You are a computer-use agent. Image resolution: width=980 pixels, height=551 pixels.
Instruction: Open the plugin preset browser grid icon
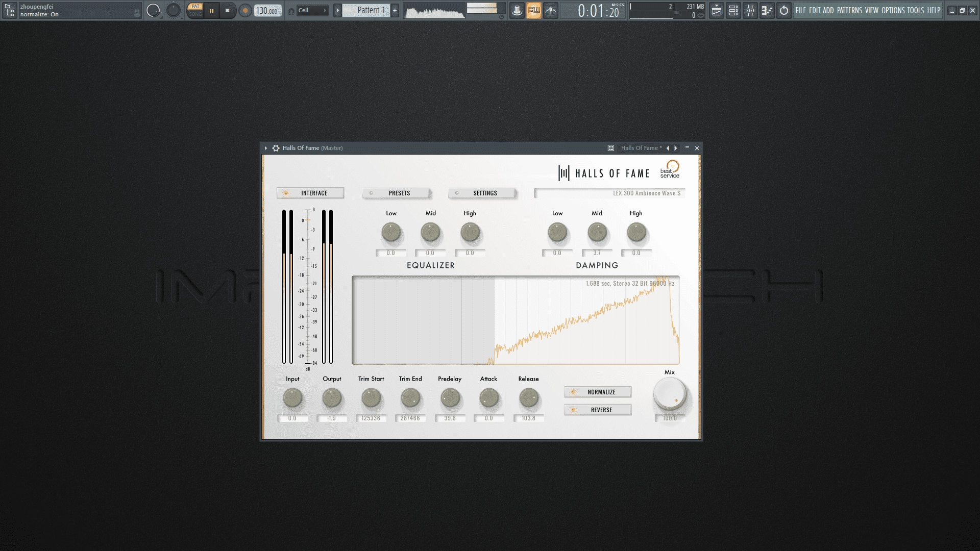click(x=611, y=148)
